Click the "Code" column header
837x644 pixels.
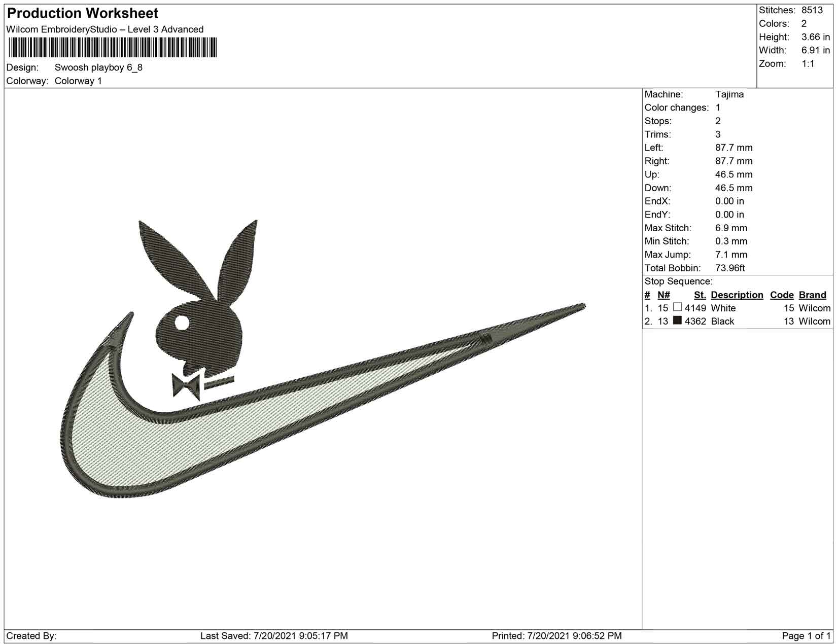[782, 295]
